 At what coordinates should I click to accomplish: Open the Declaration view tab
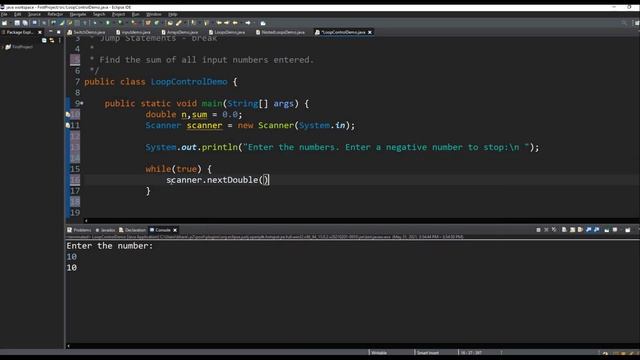click(x=132, y=230)
